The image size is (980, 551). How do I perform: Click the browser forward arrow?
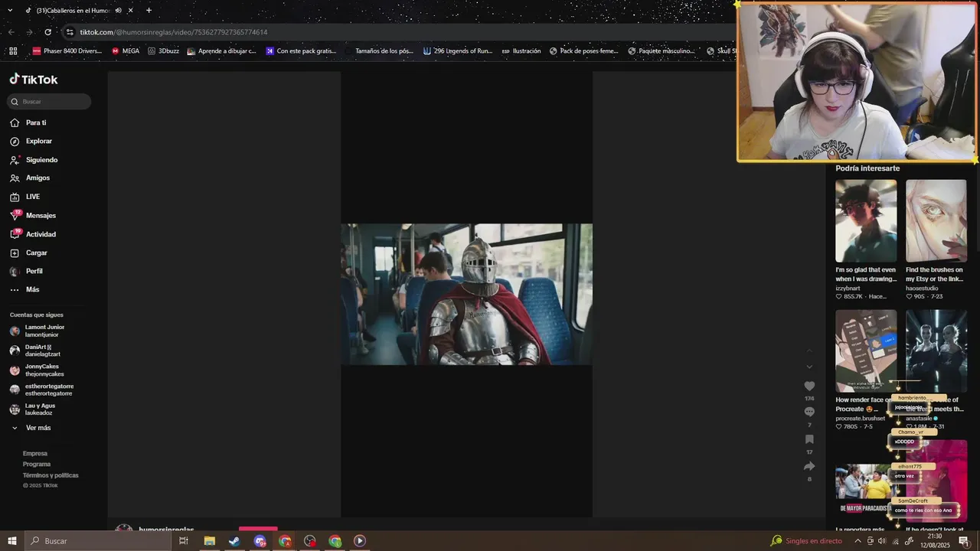point(29,32)
